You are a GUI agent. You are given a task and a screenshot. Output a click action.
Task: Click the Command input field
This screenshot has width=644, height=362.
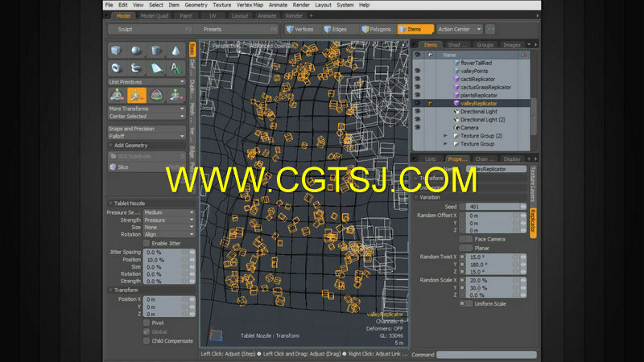tap(486, 355)
